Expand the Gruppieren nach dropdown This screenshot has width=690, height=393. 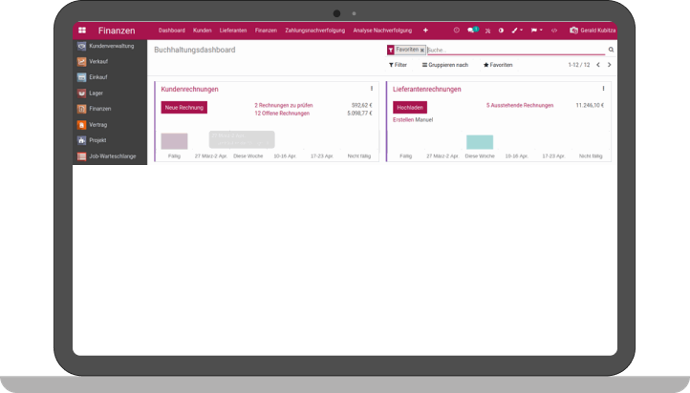point(445,65)
